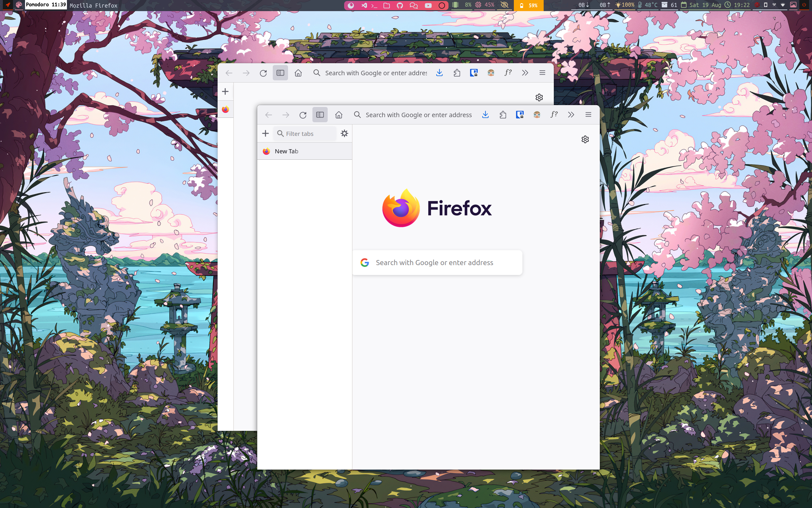Open the hamburger application menu in front window
Image resolution: width=812 pixels, height=508 pixels.
pyautogui.click(x=588, y=115)
